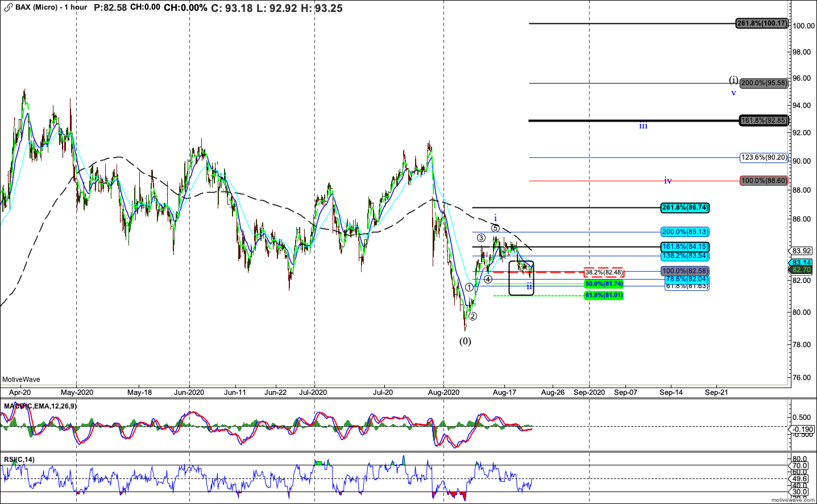Select the Jun-2020 date on time axis
The height and width of the screenshot is (504, 817).
click(189, 392)
